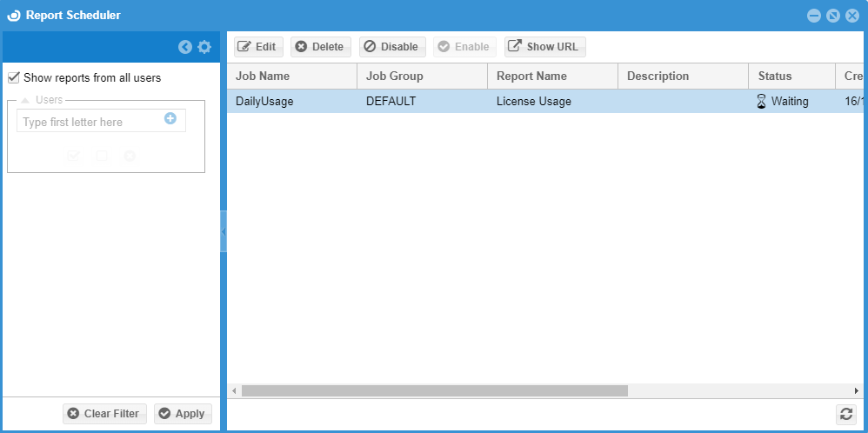Collapse the Users fieldset with its triangle
This screenshot has height=433, width=868.
(25, 100)
